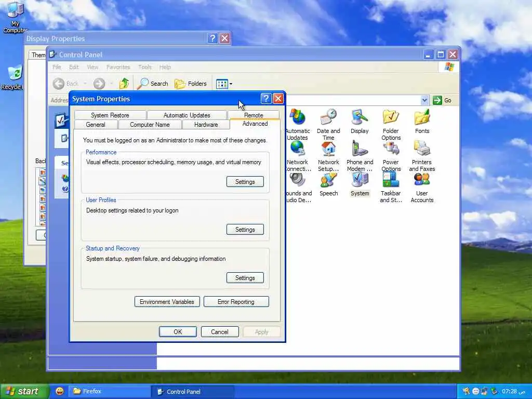Click the smiley quick launch icon
The width and height of the screenshot is (532, 399).
59,391
